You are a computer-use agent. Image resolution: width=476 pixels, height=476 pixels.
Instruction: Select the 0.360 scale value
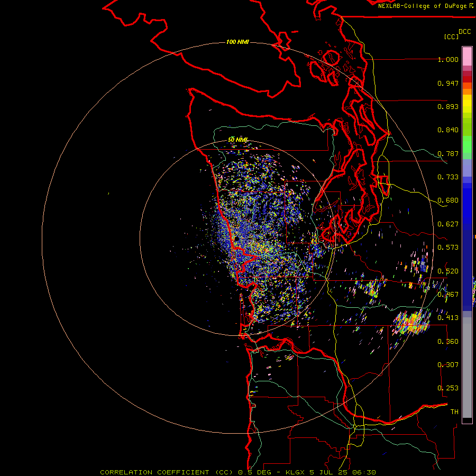pyautogui.click(x=448, y=342)
